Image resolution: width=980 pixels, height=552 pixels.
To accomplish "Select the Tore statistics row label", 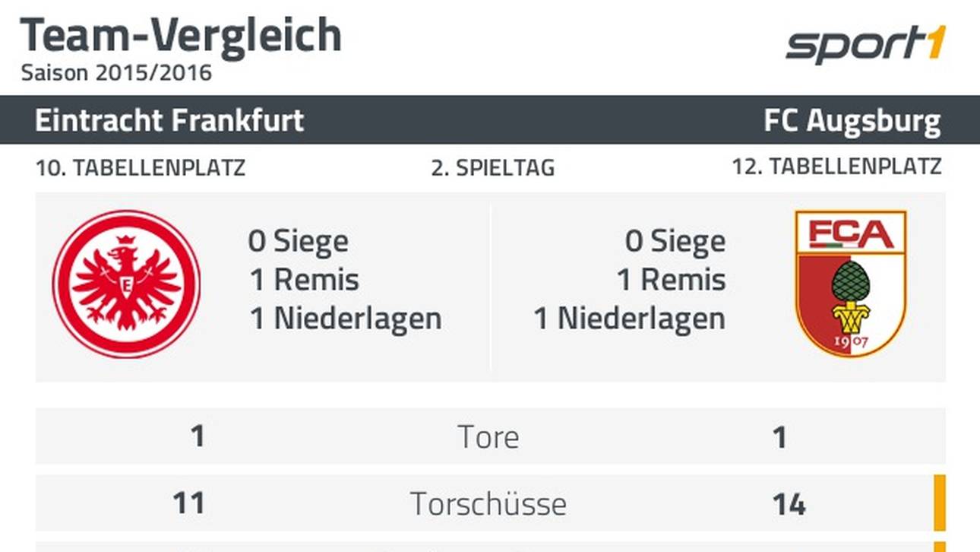I will (x=488, y=437).
